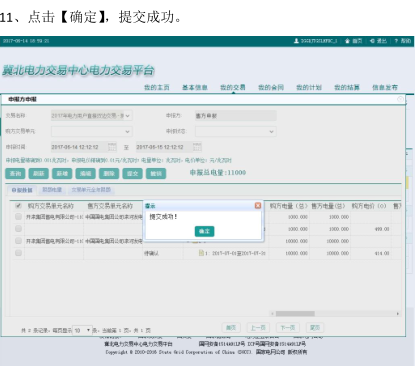Screen dimensions: 417x366
Task: Open the help (帮助) question mark icon
Action: 396,41
